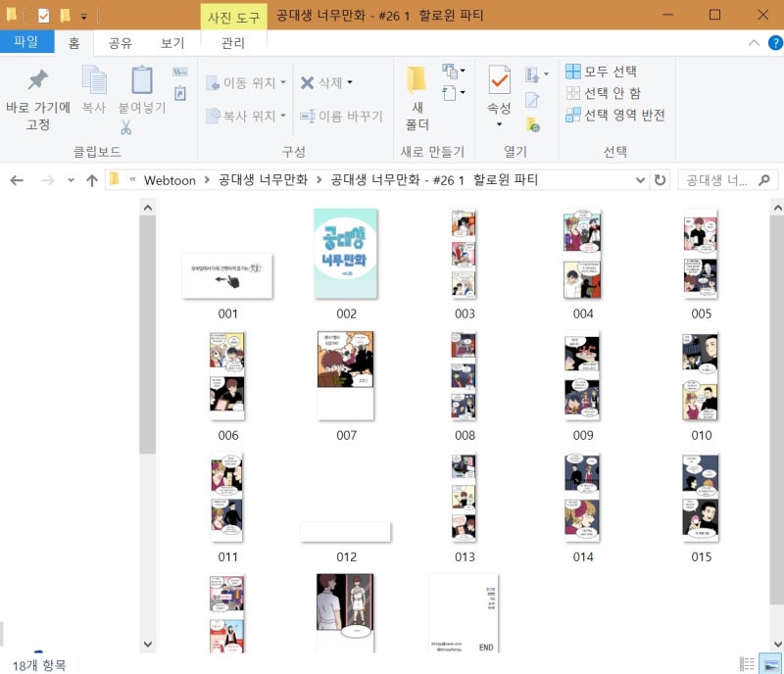Go back with the left arrow
Viewport: 784px width, 674px height.
point(17,180)
